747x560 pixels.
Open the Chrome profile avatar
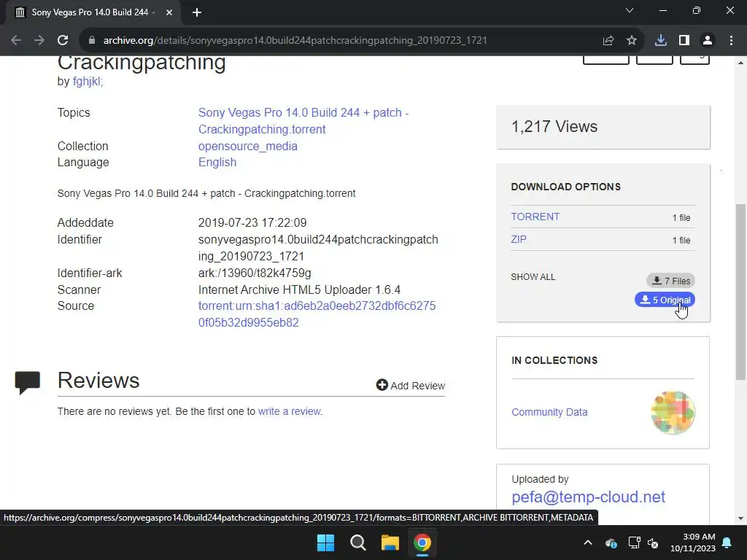pos(708,41)
